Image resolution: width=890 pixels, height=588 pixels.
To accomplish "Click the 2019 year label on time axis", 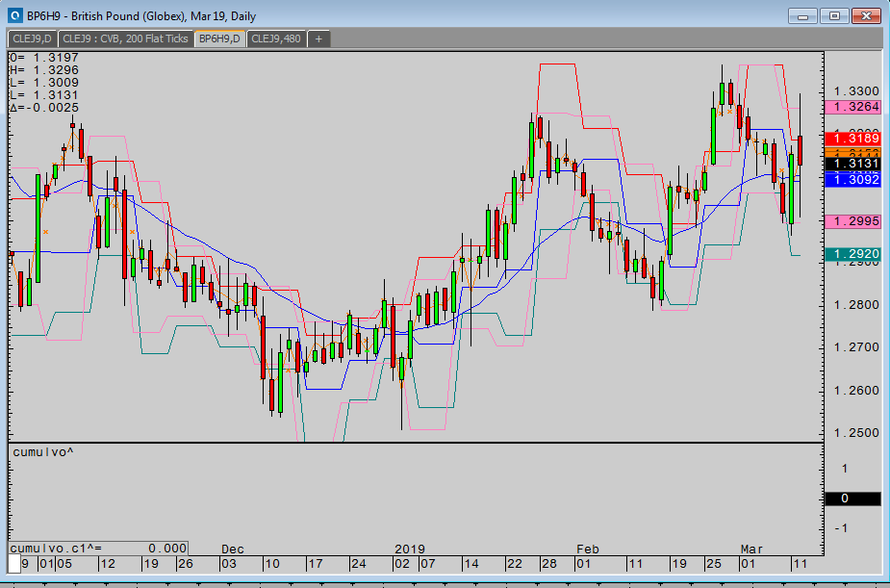I will [x=410, y=549].
